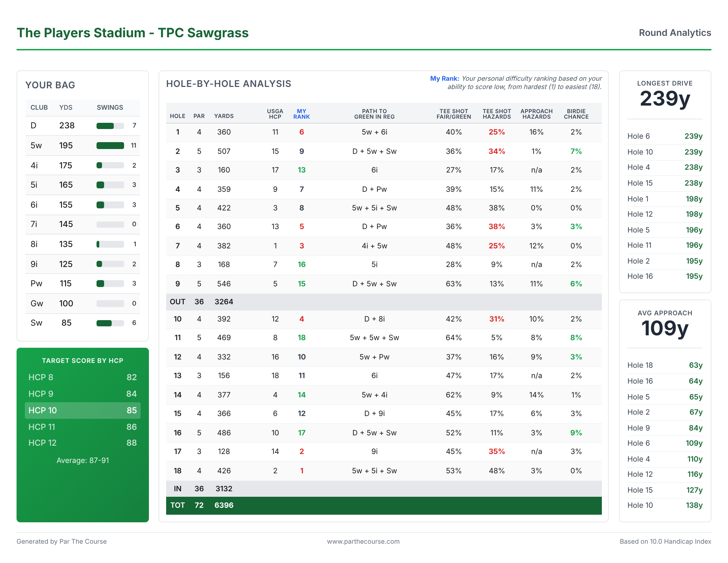728x563 pixels.
Task: Click the driver swings progress bar
Action: [110, 126]
